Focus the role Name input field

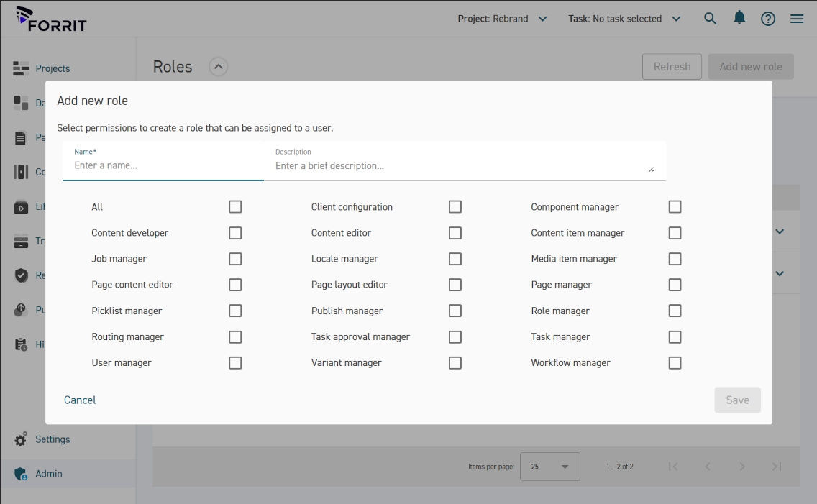click(x=163, y=165)
